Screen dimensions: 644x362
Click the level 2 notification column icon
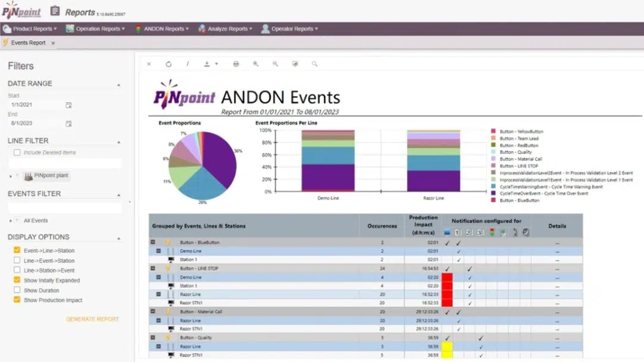[x=469, y=233]
